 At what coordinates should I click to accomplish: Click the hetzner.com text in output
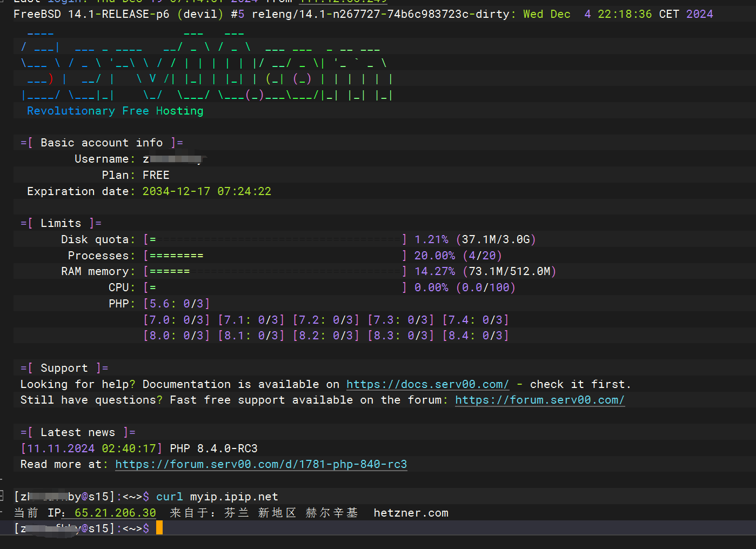pos(411,513)
